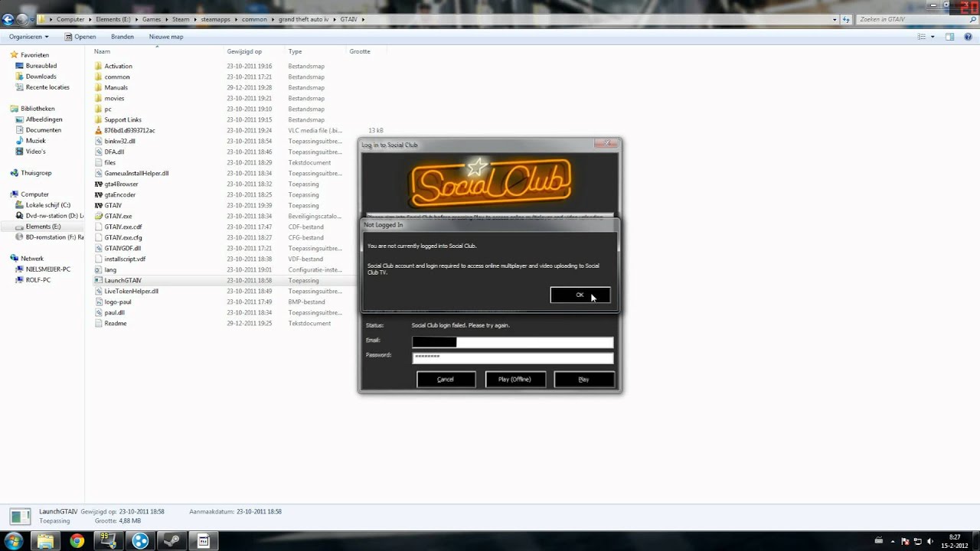The height and width of the screenshot is (551, 980).
Task: Open the Windows Start menu
Action: [13, 541]
